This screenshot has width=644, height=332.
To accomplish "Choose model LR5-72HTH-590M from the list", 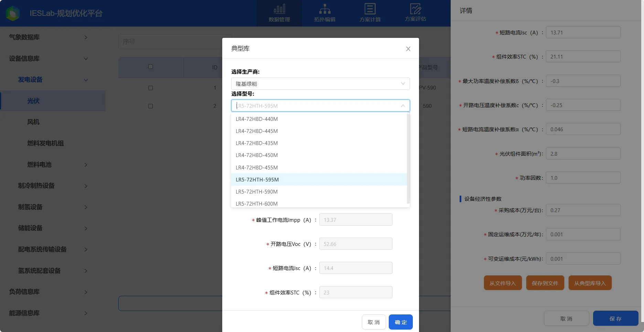I will (319, 192).
